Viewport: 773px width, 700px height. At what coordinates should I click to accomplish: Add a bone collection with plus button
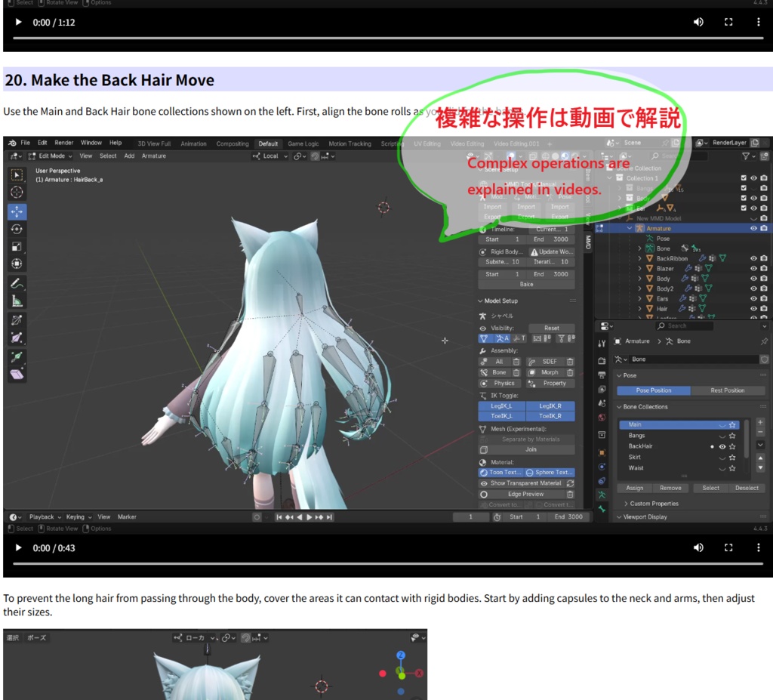tap(760, 422)
